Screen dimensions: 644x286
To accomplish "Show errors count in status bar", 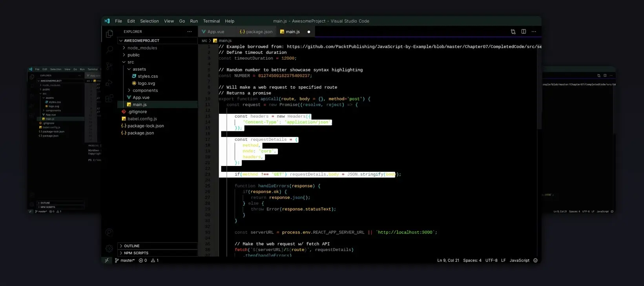I will coord(143,260).
